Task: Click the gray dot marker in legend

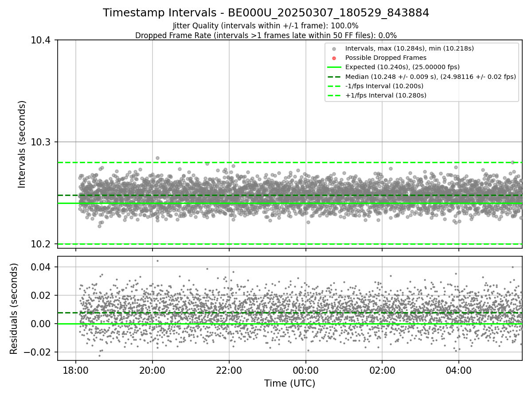Action: 334,49
